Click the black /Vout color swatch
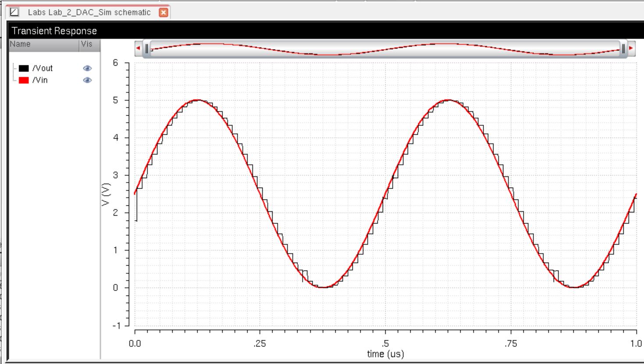Viewport: 644px width, 364px height. [x=24, y=68]
